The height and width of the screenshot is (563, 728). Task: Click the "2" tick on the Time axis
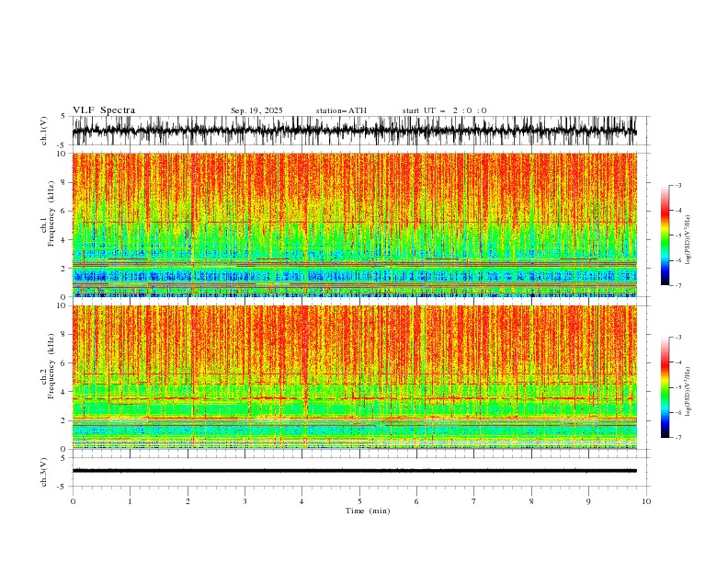click(x=188, y=501)
